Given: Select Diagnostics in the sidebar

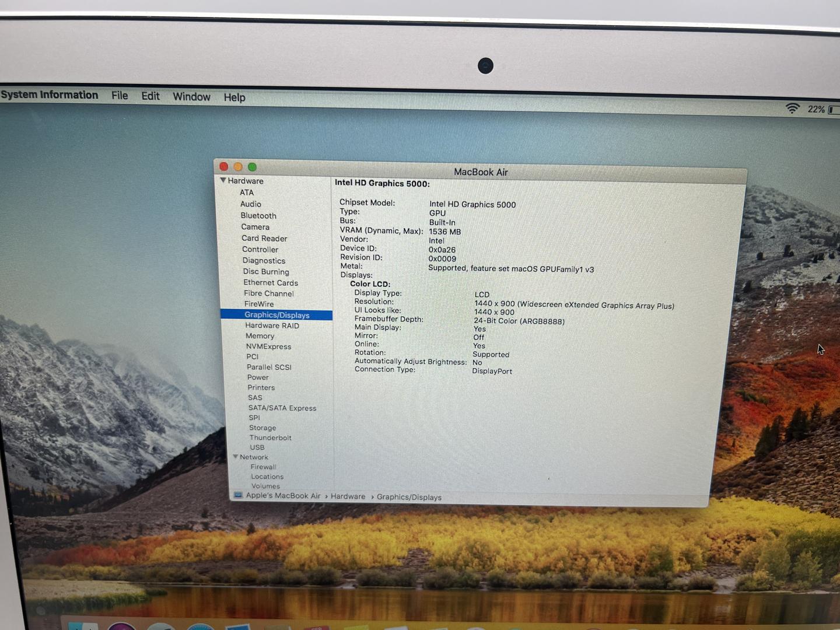Looking at the screenshot, I should (x=264, y=261).
